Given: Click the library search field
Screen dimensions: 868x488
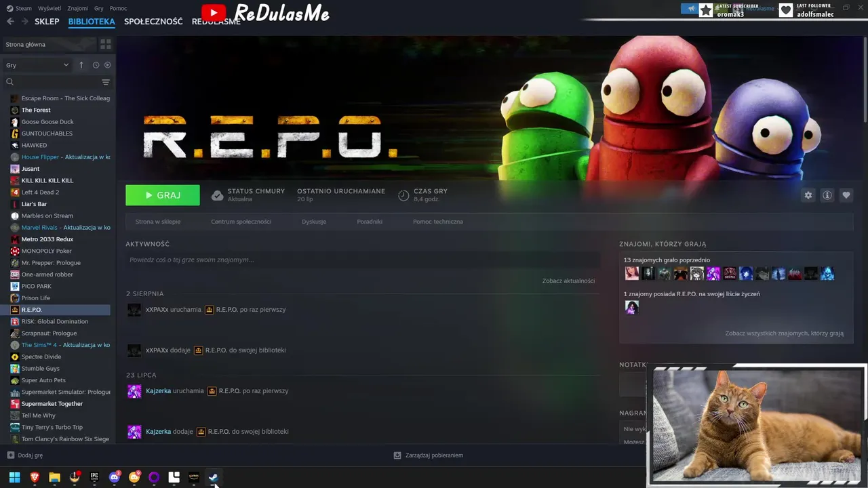Looking at the screenshot, I should (x=57, y=82).
